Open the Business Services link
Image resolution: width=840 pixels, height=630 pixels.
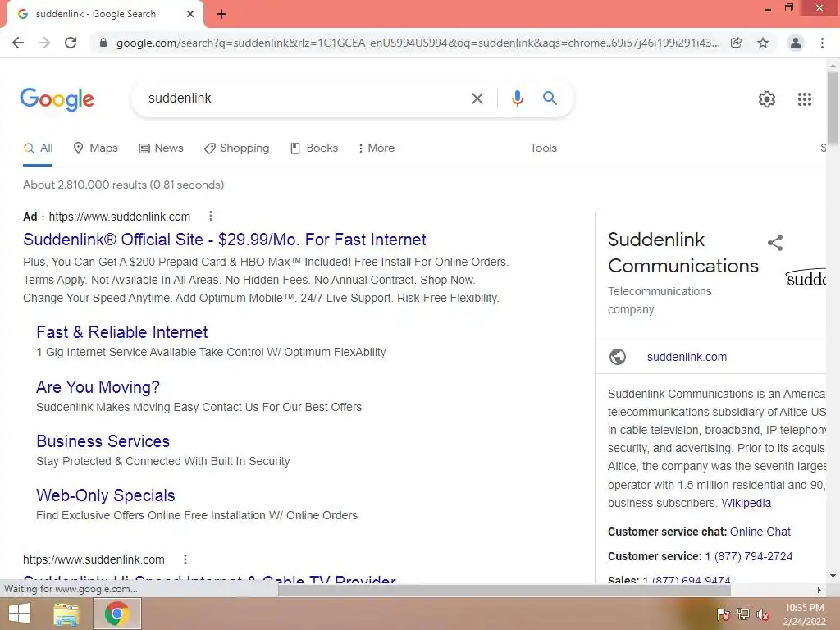coord(103,441)
